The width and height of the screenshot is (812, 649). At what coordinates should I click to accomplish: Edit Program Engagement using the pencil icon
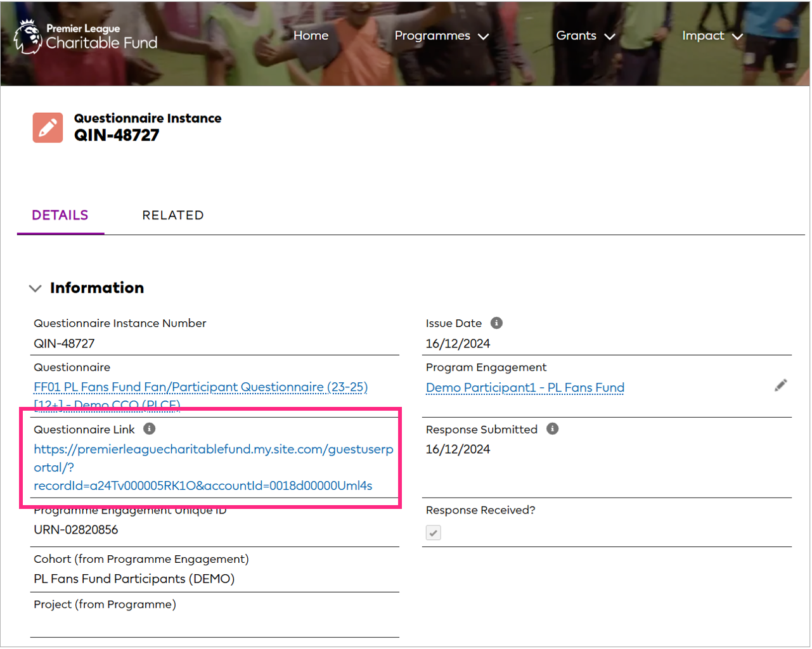click(x=782, y=385)
